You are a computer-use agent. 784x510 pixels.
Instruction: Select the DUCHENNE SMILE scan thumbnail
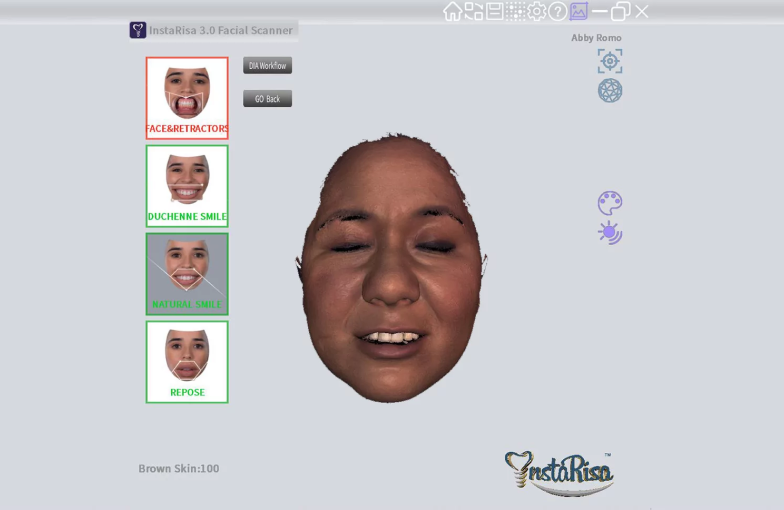point(187,186)
